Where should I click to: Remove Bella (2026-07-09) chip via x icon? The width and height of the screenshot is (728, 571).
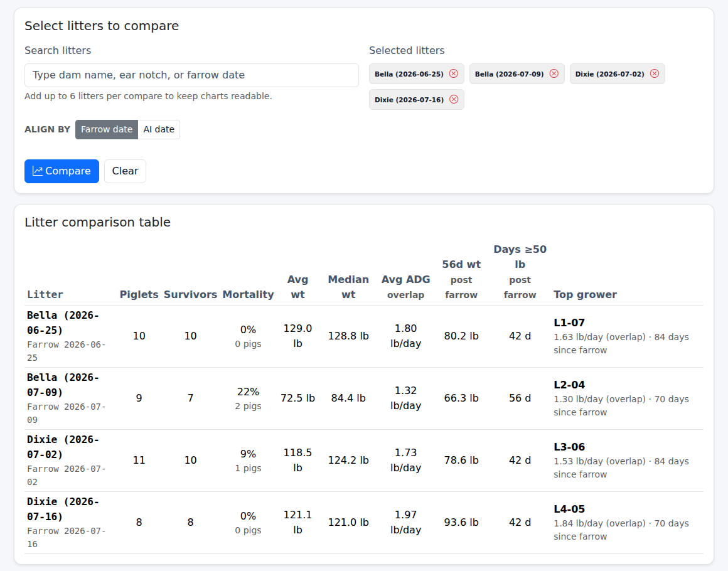(x=554, y=74)
